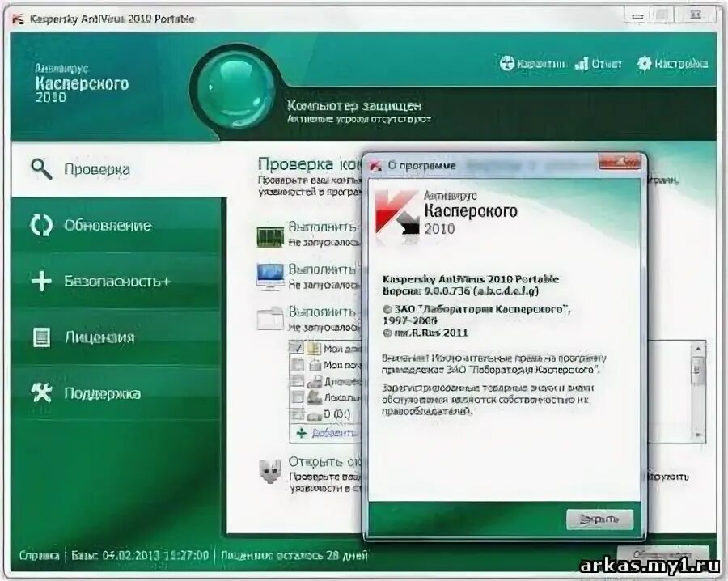Click the Компьютер защищен status text
The image size is (728, 581).
click(x=353, y=106)
